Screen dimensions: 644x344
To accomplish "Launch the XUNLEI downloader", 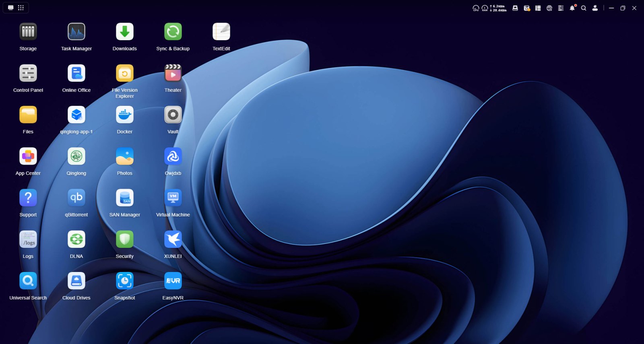I will coord(173,240).
